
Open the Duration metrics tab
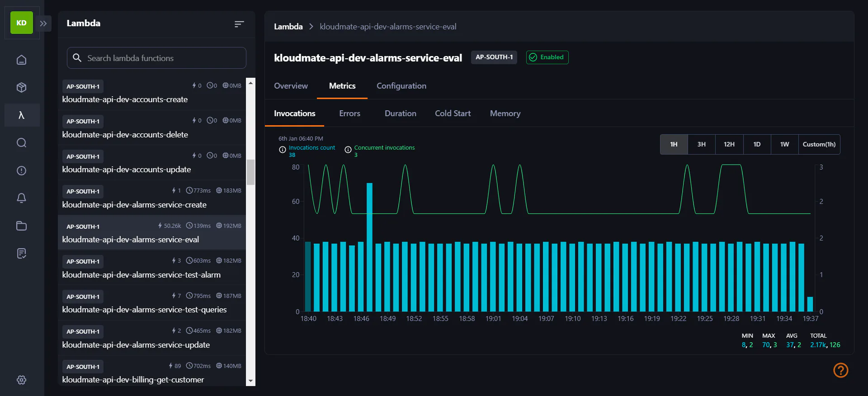(400, 113)
